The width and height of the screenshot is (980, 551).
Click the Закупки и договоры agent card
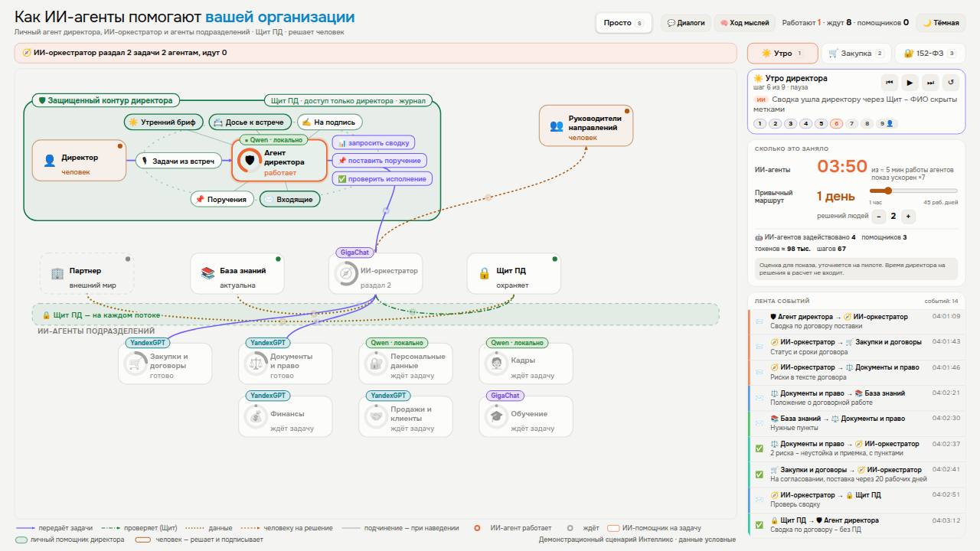tap(165, 364)
